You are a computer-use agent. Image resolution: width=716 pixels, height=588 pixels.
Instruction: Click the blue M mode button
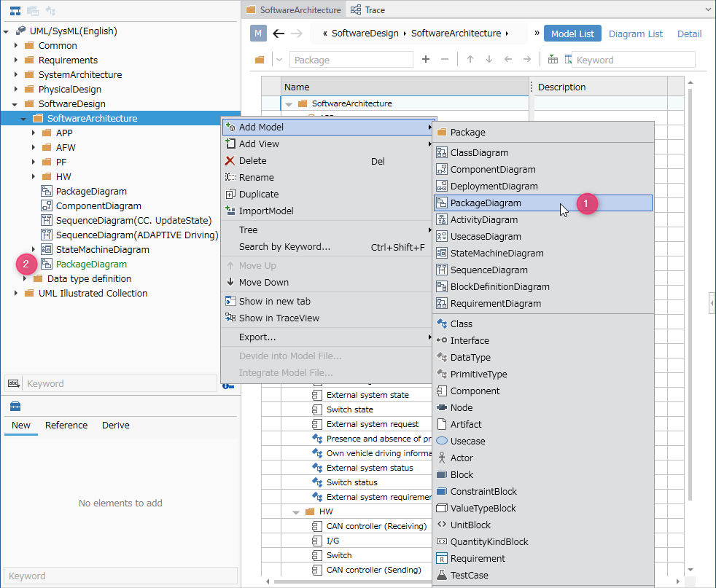click(x=258, y=34)
